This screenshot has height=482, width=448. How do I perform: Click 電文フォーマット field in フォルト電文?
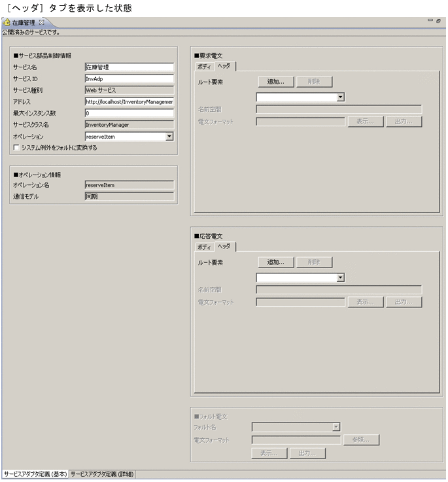pos(296,440)
